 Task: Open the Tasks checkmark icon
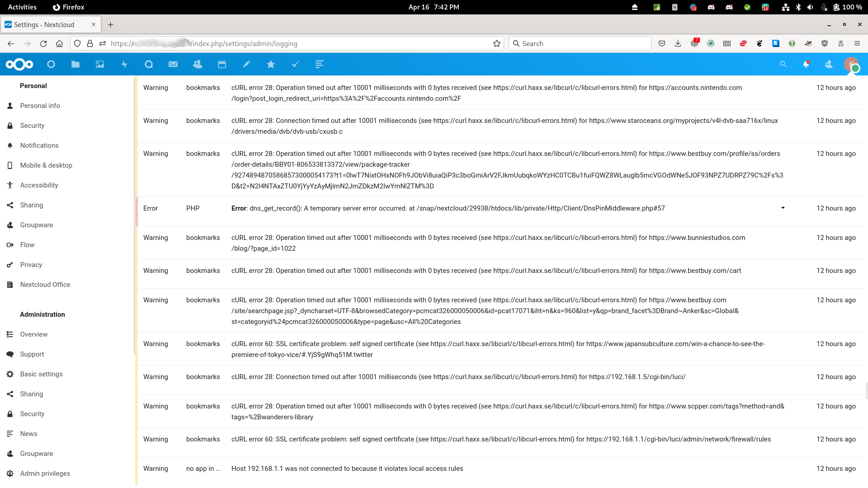[x=295, y=65]
